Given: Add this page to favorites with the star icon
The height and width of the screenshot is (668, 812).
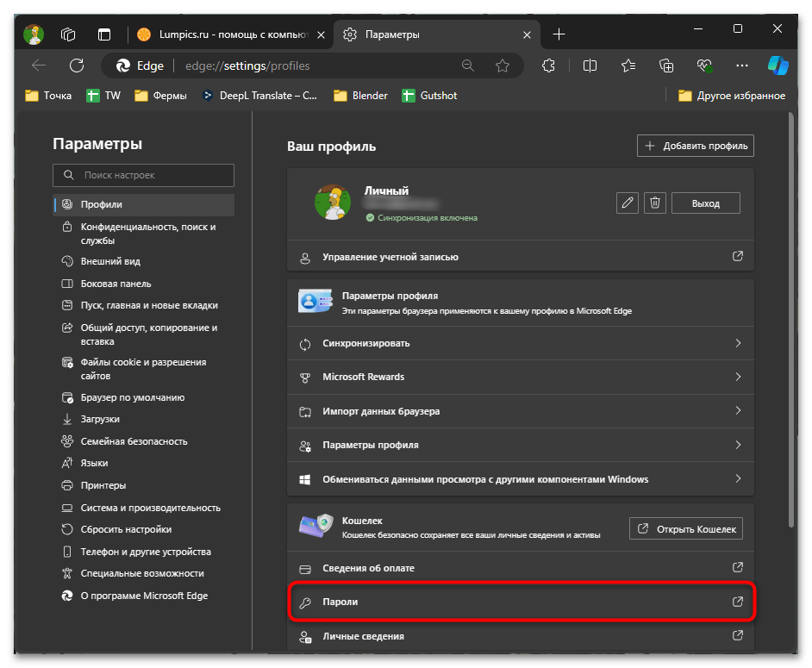Looking at the screenshot, I should (503, 66).
